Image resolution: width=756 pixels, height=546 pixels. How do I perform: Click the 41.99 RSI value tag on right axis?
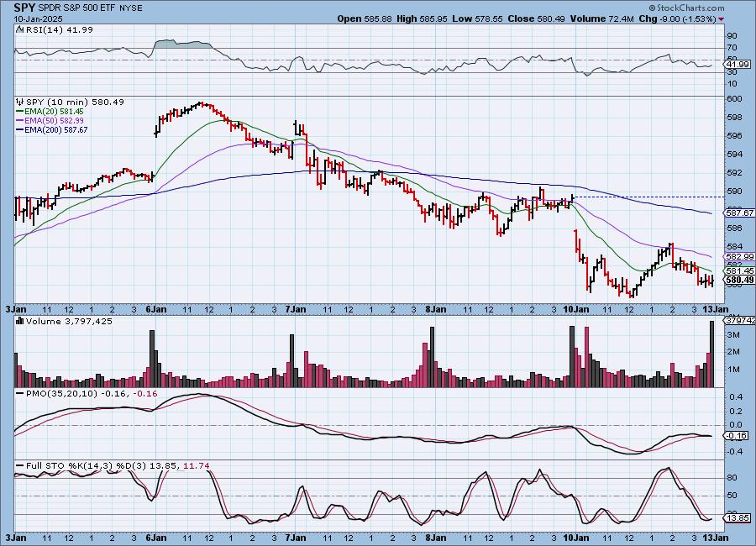[x=738, y=64]
